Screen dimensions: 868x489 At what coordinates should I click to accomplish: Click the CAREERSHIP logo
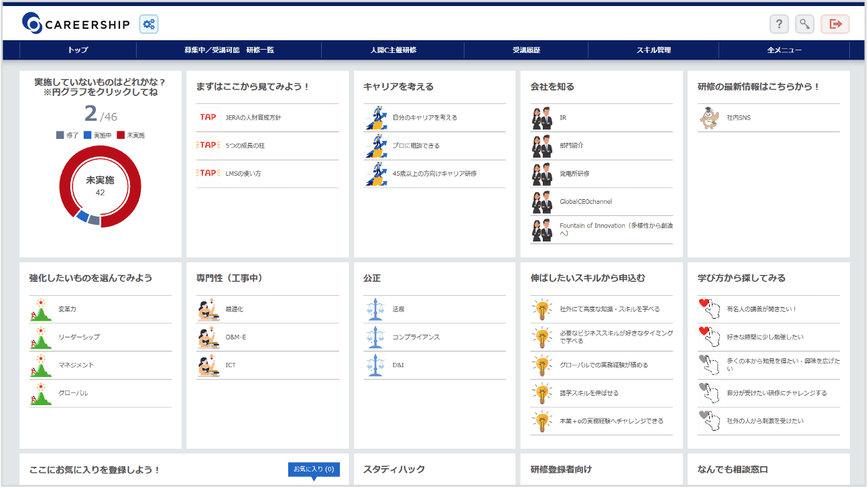click(x=77, y=23)
